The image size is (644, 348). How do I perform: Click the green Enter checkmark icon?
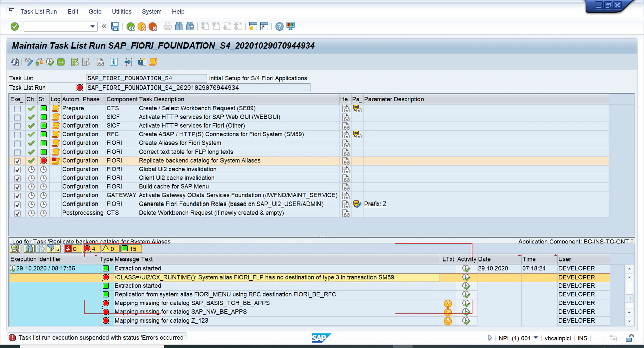point(15,26)
